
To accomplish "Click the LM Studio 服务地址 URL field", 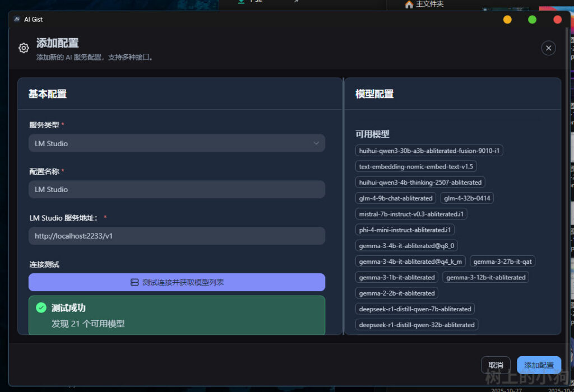I will pyautogui.click(x=177, y=236).
